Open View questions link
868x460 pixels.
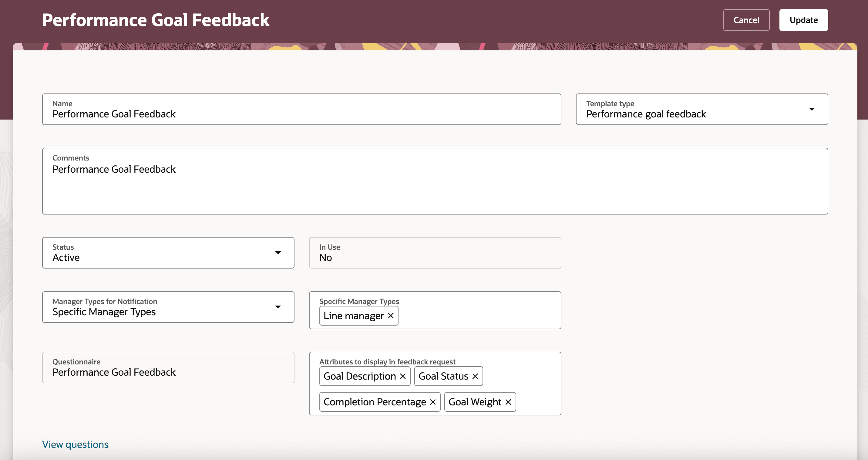75,444
